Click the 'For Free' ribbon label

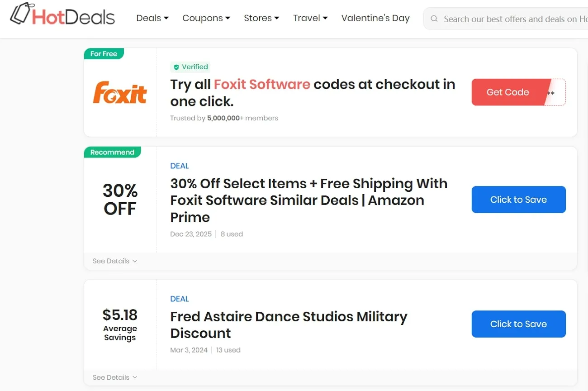click(x=104, y=53)
